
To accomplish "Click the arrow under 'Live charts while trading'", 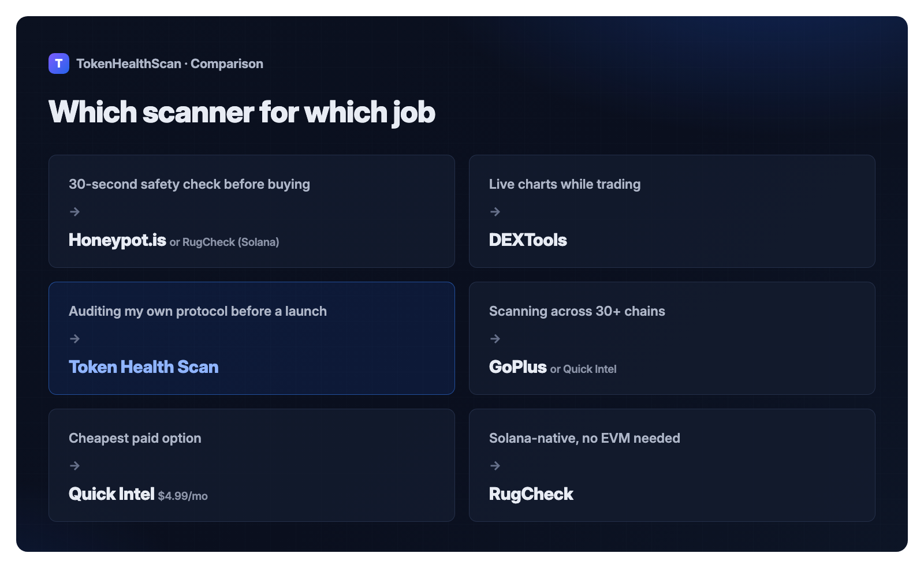I will coord(495,212).
